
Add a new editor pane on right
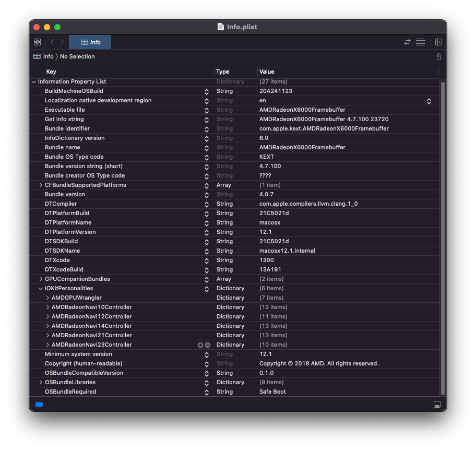tap(438, 42)
